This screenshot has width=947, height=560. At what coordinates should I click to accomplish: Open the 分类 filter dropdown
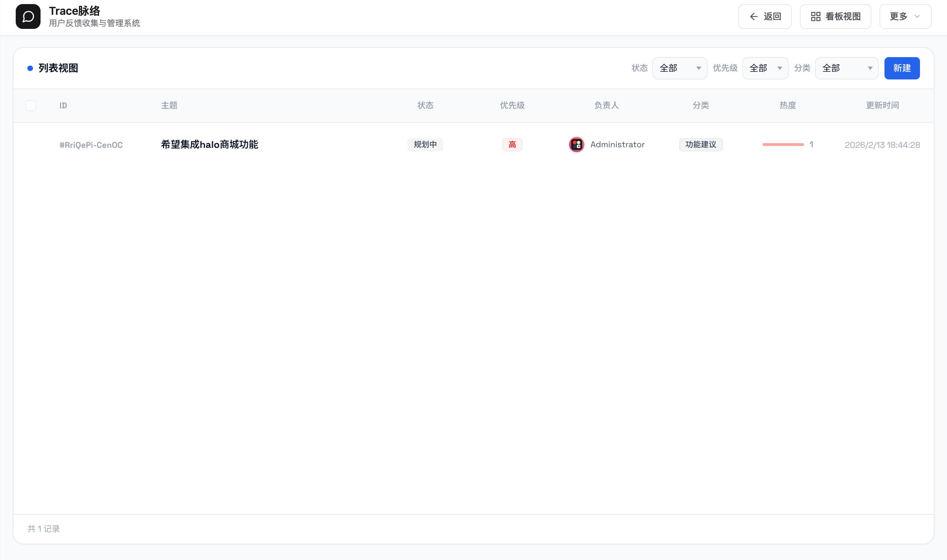coord(846,68)
